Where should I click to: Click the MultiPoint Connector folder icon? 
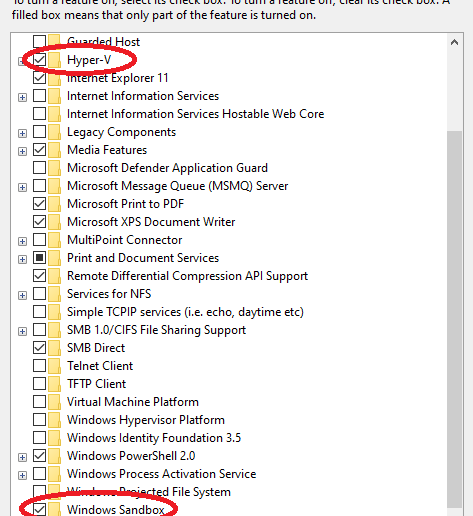pyautogui.click(x=55, y=240)
